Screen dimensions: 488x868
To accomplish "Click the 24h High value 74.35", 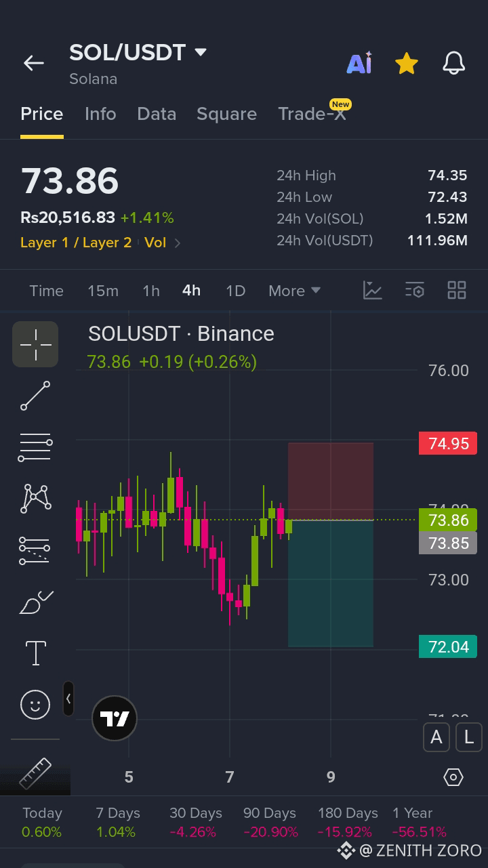I will (x=447, y=175).
